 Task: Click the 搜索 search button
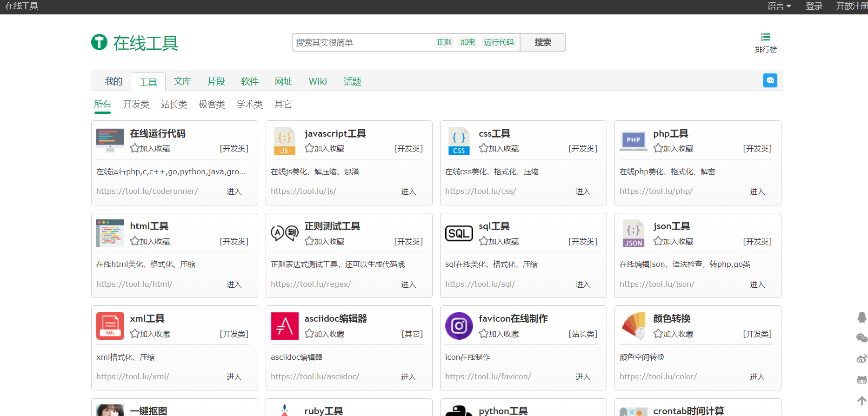[543, 42]
